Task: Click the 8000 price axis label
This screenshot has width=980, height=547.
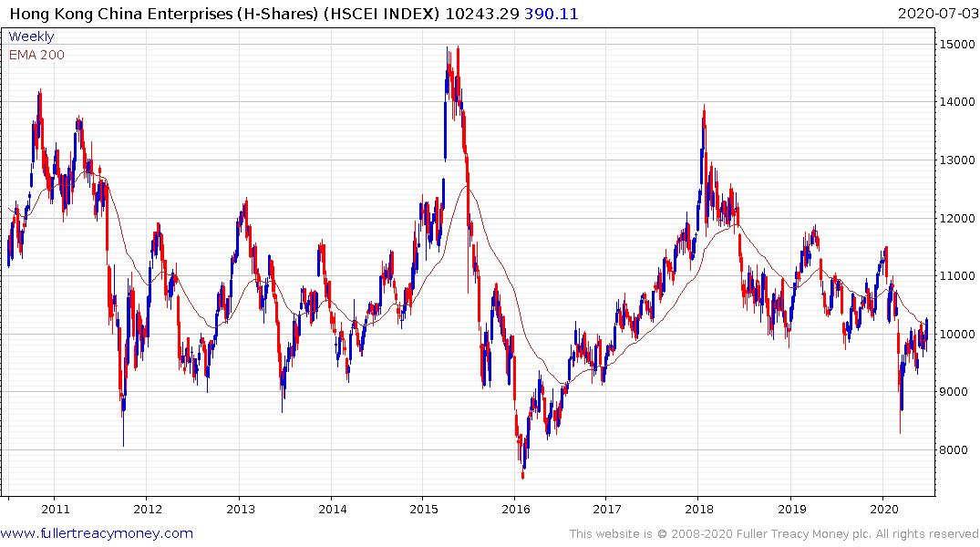Action: 954,450
